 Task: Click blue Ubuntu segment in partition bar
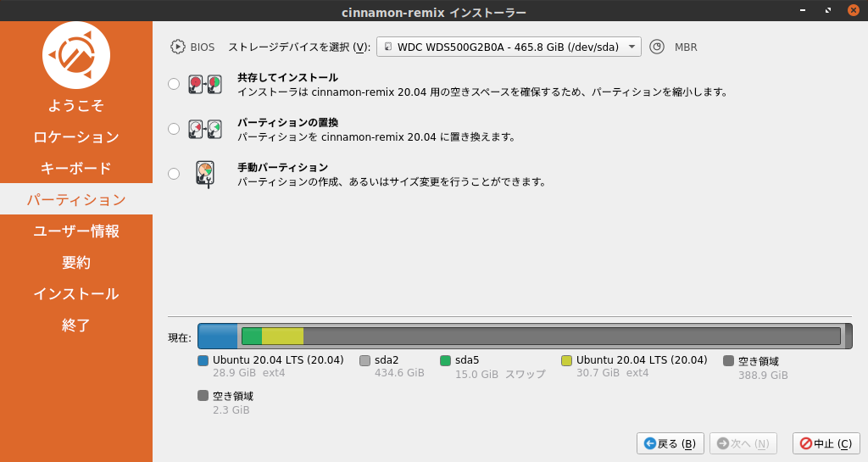(218, 336)
